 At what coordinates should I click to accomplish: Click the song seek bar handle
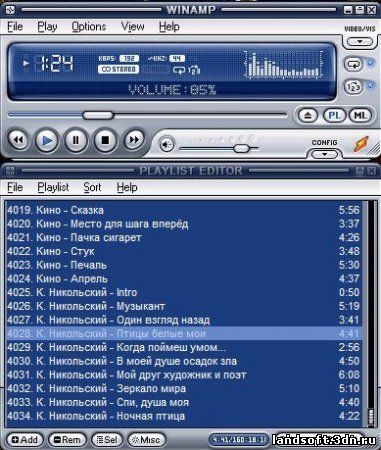pyautogui.click(x=98, y=115)
